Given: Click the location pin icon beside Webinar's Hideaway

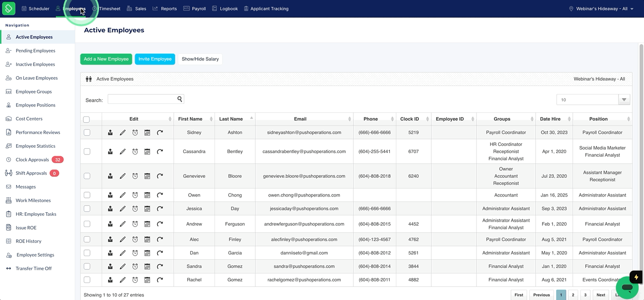Looking at the screenshot, I should [x=571, y=9].
